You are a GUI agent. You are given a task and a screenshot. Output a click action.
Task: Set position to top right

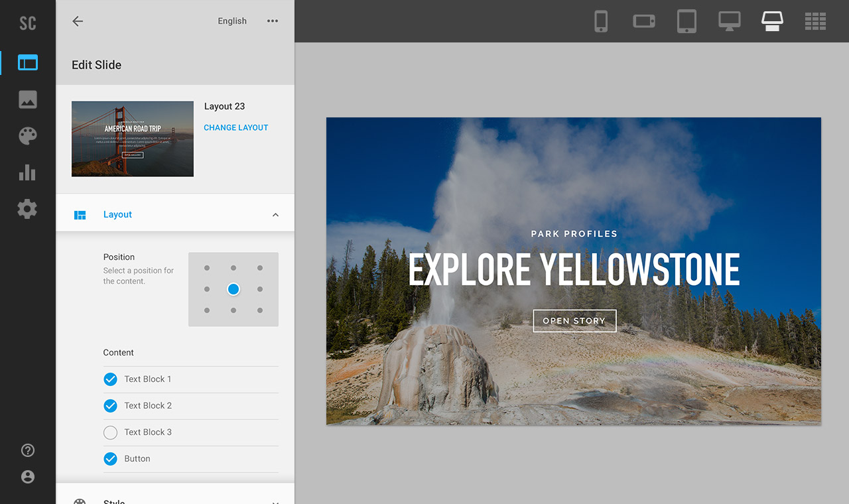click(260, 268)
